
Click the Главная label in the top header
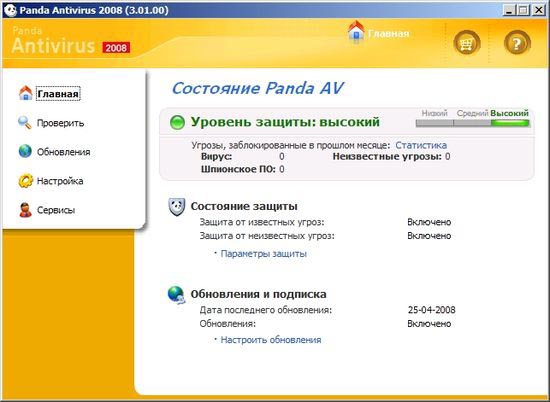[x=389, y=34]
